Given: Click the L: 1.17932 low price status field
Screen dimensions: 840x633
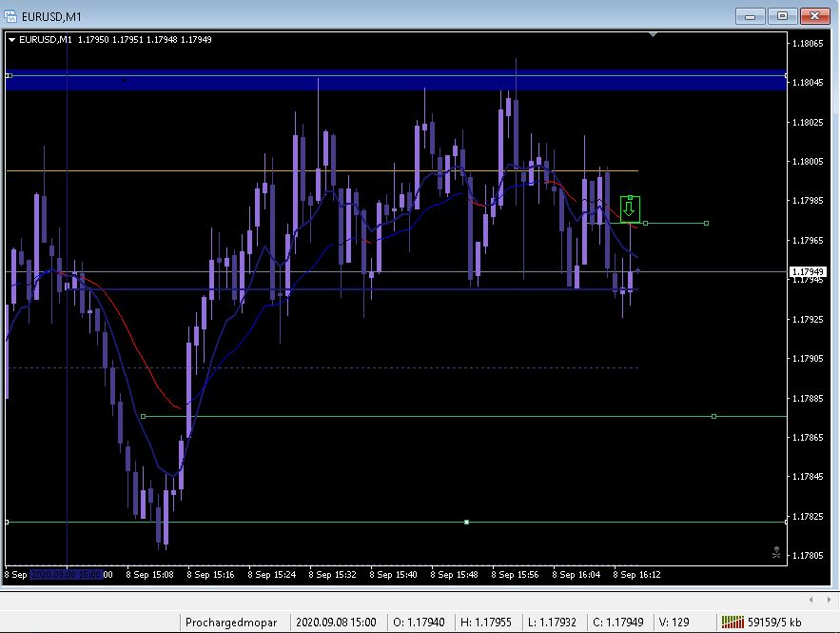Looking at the screenshot, I should 553,623.
